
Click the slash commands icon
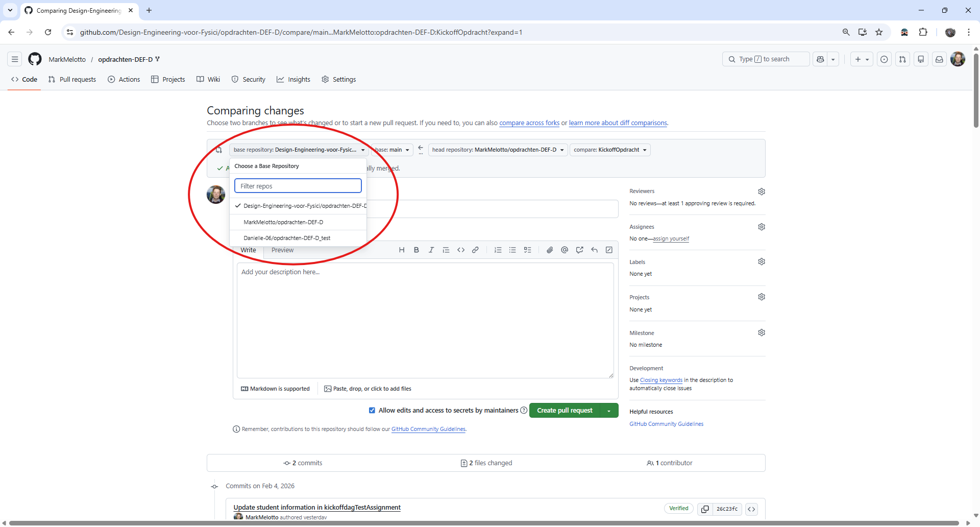coord(609,250)
